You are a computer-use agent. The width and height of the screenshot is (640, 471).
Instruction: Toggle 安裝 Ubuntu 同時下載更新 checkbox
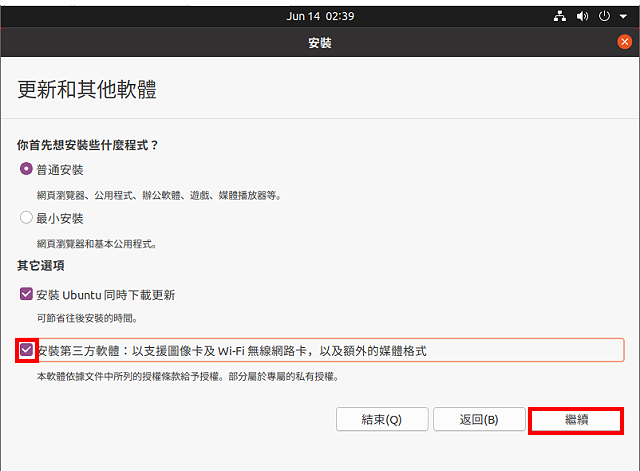point(26,294)
